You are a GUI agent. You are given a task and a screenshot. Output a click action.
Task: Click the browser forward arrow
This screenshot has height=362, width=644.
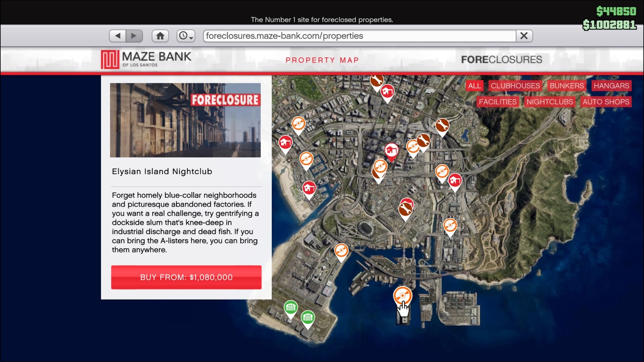pos(134,36)
